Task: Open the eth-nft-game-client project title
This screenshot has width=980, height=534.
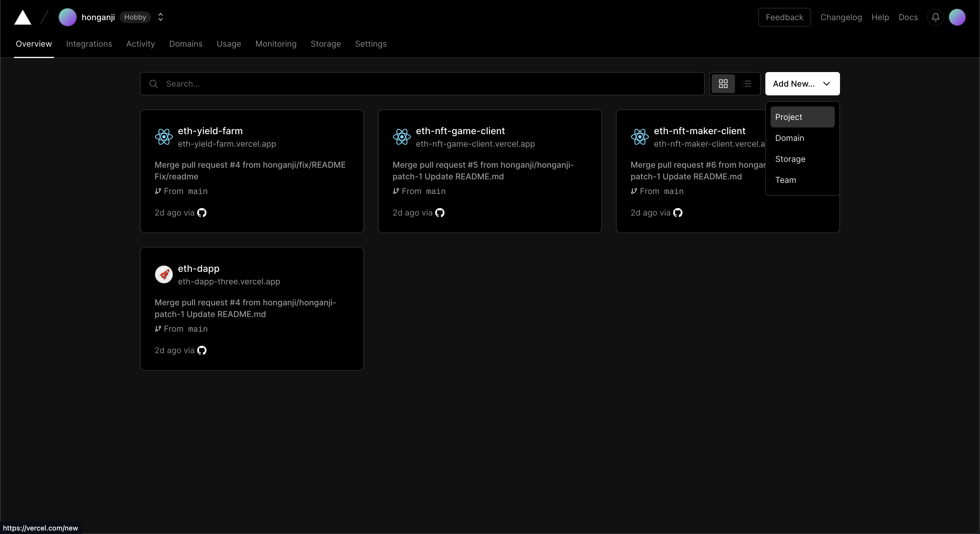Action: pyautogui.click(x=460, y=131)
